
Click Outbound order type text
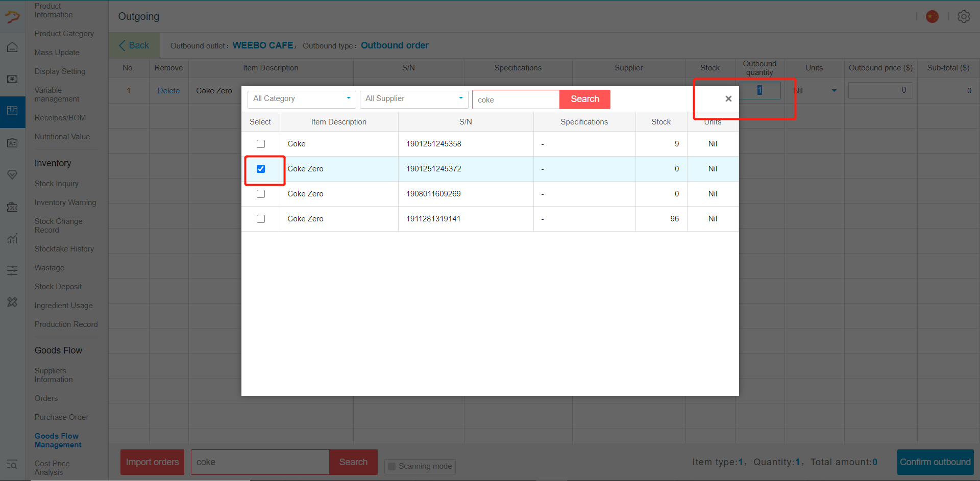pos(395,45)
